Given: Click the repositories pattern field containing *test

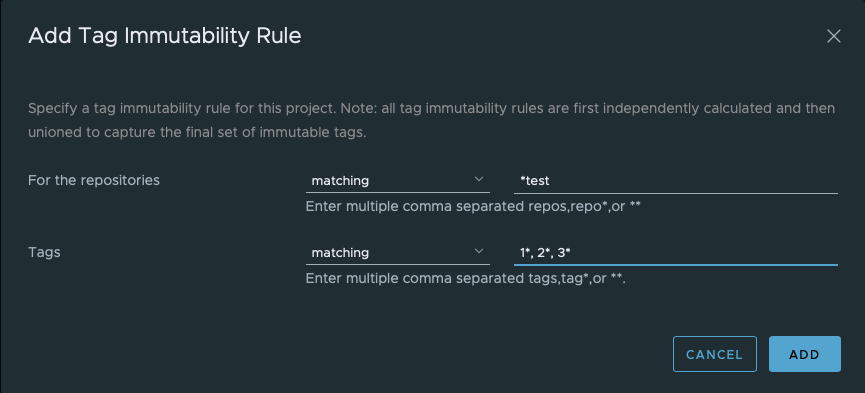Looking at the screenshot, I should pyautogui.click(x=676, y=180).
